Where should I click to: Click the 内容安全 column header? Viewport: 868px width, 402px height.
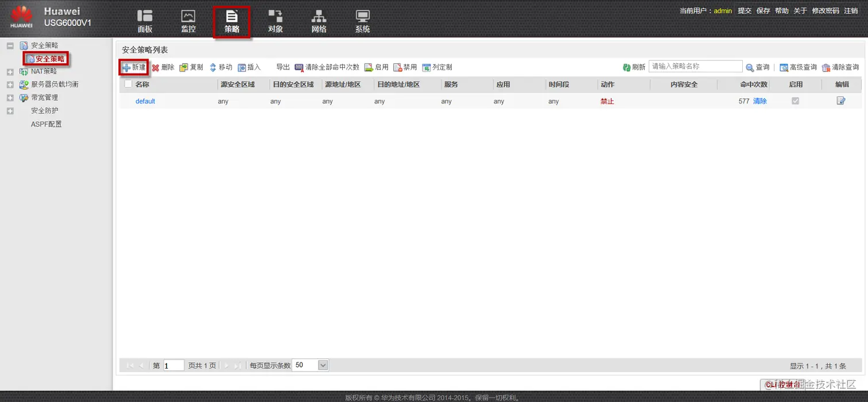[684, 84]
